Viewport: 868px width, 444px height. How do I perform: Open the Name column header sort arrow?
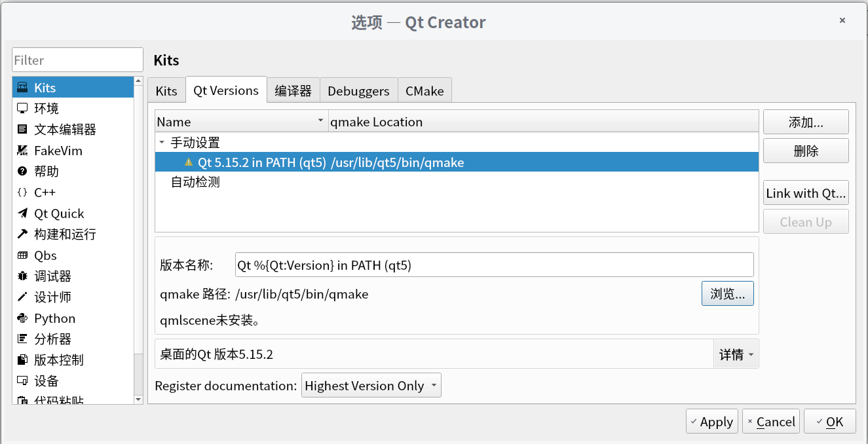tap(320, 122)
